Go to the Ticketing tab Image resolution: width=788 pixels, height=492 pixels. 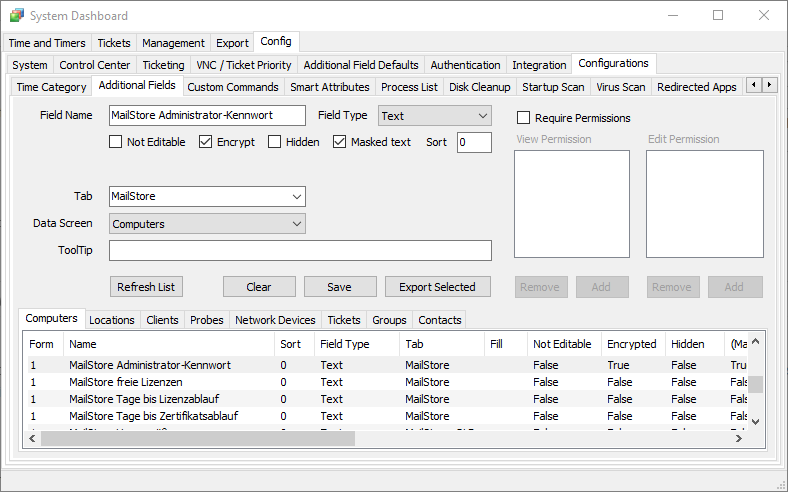tap(162, 65)
